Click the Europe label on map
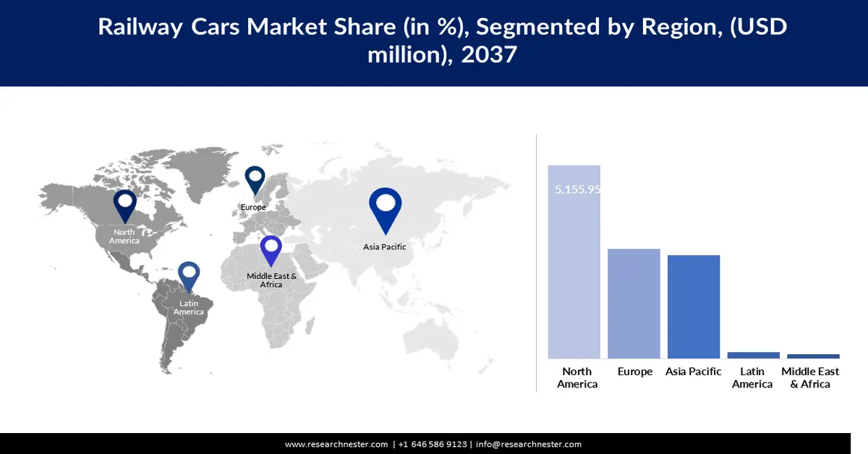 (x=253, y=207)
